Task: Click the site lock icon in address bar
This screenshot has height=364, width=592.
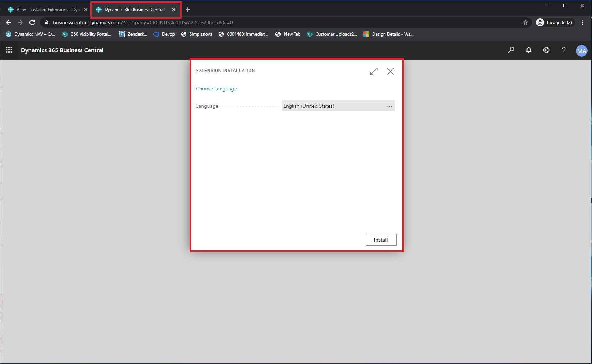Action: point(46,22)
